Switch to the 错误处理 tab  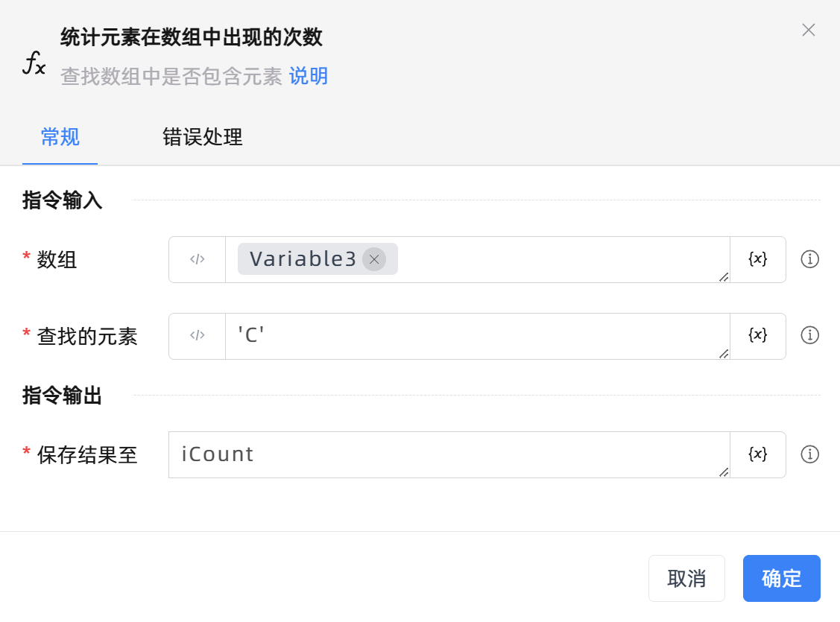click(x=203, y=138)
